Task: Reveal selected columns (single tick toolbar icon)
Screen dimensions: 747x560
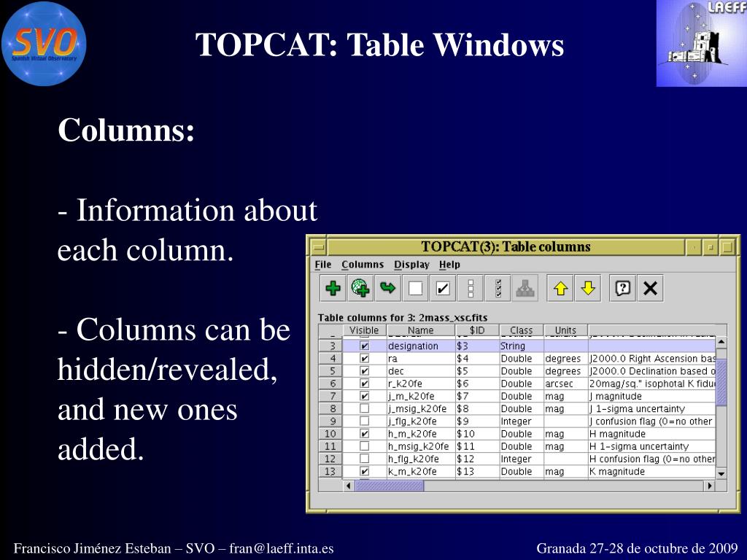Action: [443, 288]
